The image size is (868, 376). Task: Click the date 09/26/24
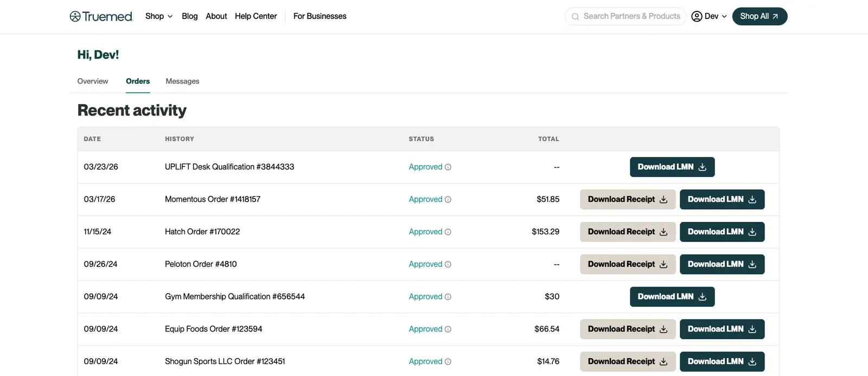(x=100, y=264)
